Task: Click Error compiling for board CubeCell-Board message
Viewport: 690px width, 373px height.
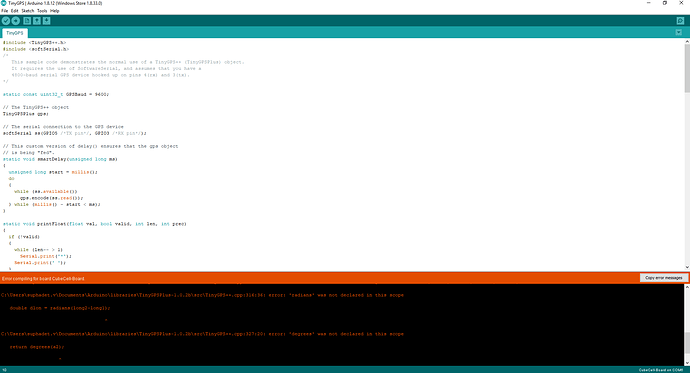Action: (43, 278)
